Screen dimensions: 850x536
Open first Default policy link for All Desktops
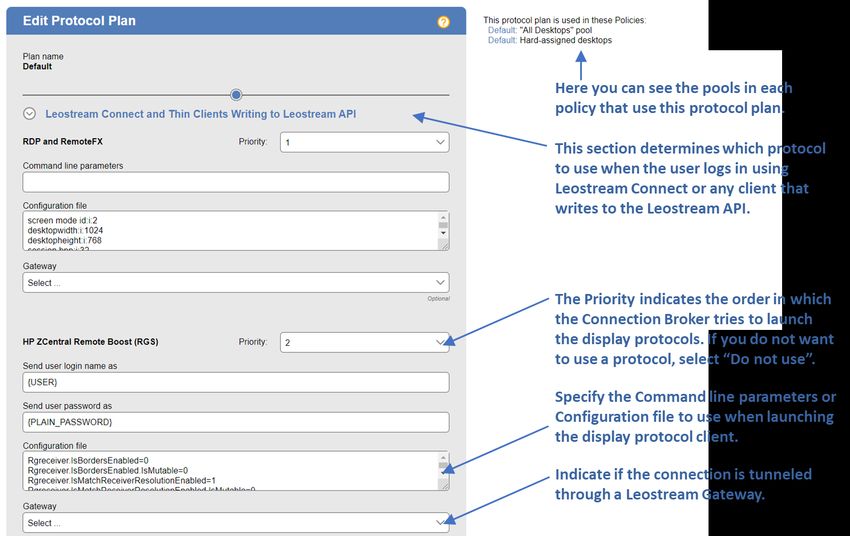point(502,30)
